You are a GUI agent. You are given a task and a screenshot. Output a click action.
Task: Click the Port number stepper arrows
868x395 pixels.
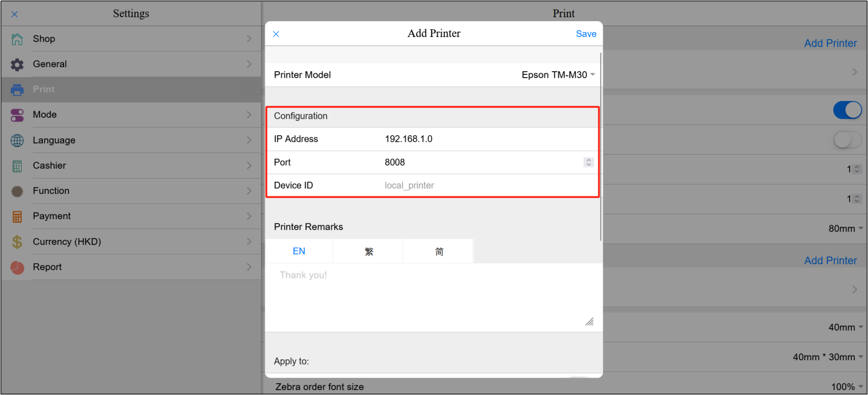coord(589,162)
